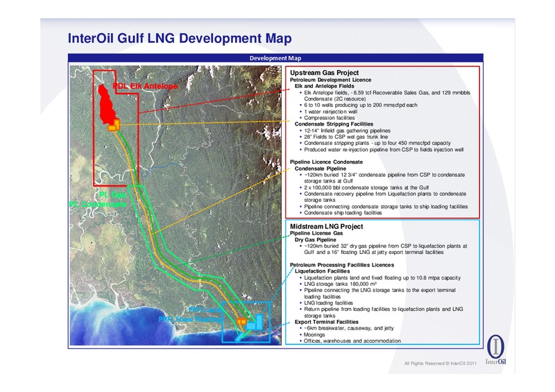Screen dimensions: 555x392
Task: Click the 'Compression facilities' bullet
Action: tap(327, 118)
